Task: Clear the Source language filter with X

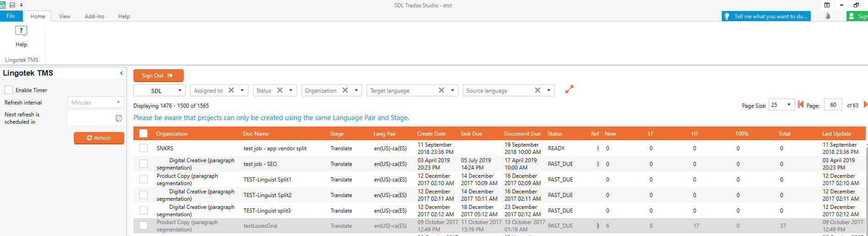Action: pyautogui.click(x=538, y=90)
